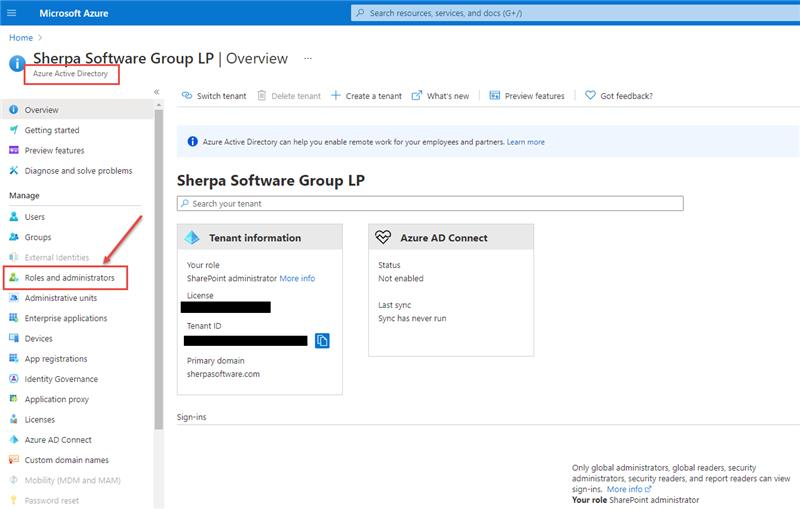Click the Got feedback heart icon
The image size is (800, 509).
tap(590, 96)
